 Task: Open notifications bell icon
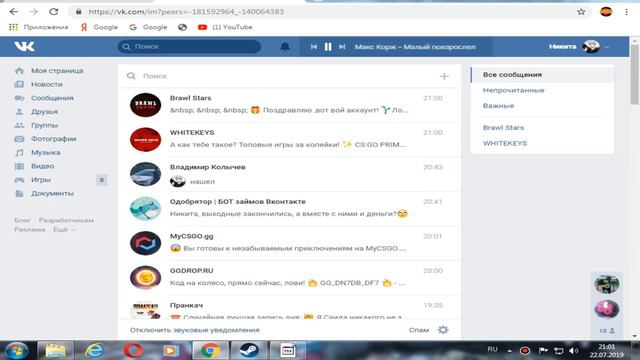285,47
